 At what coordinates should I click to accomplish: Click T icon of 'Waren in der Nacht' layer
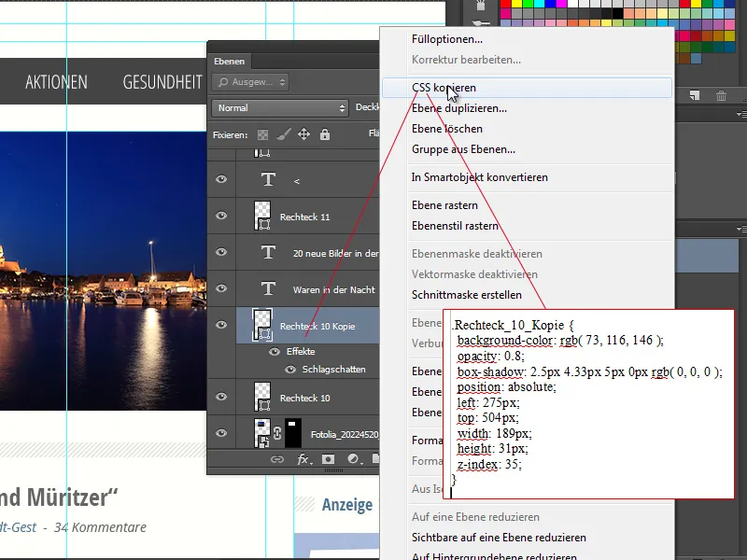(x=268, y=288)
